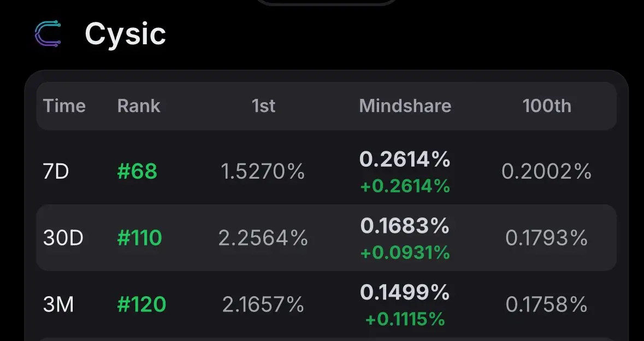Click the 100th column header
Screen dimensions: 644x341
click(x=547, y=106)
